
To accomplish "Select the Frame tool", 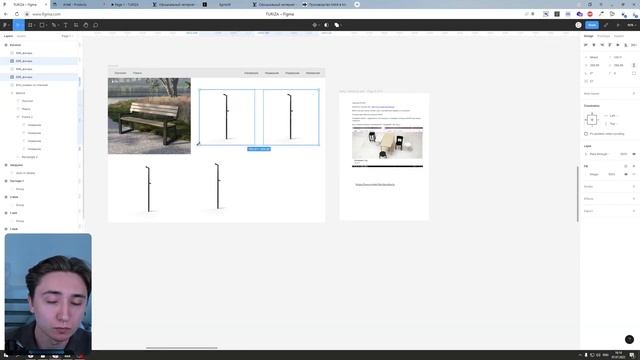I will pyautogui.click(x=30, y=25).
